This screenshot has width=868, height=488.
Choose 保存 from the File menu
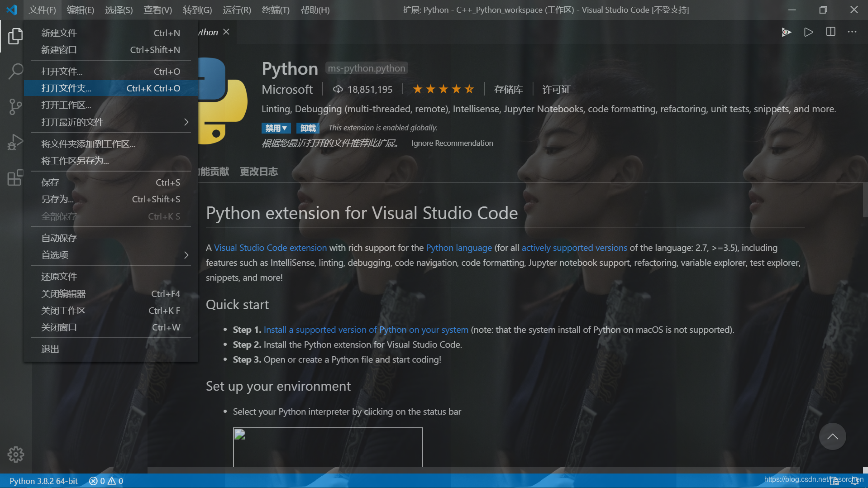111,182
